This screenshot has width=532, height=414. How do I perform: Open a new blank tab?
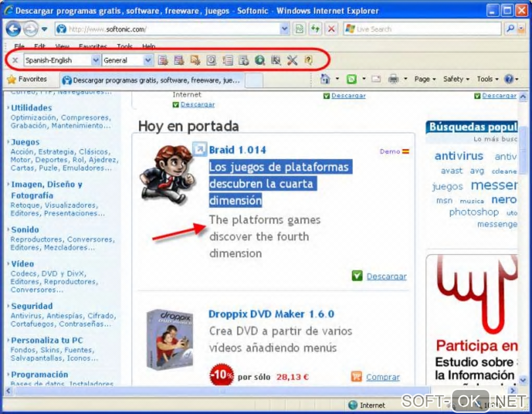point(254,80)
